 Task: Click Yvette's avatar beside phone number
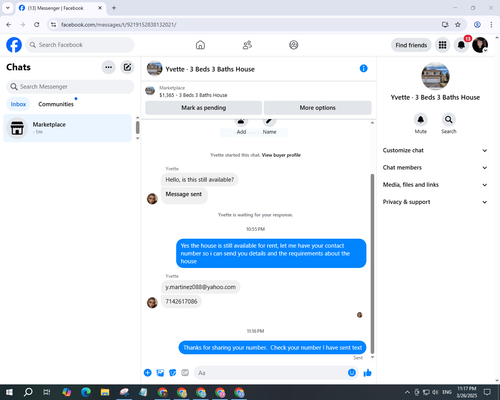152,302
